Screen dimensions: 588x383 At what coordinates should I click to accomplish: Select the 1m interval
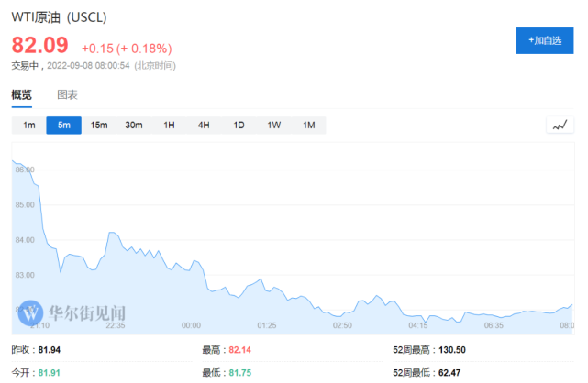click(28, 126)
